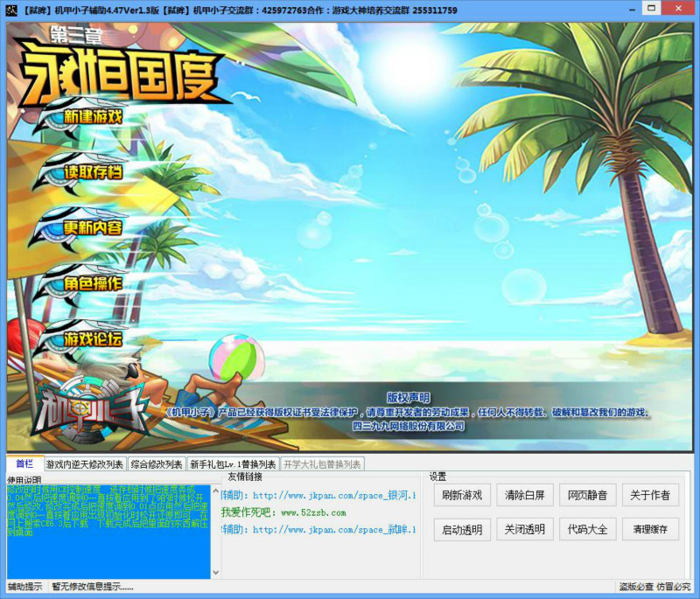Open the www.52zsb.com link
The width and height of the screenshot is (700, 599).
click(x=312, y=512)
